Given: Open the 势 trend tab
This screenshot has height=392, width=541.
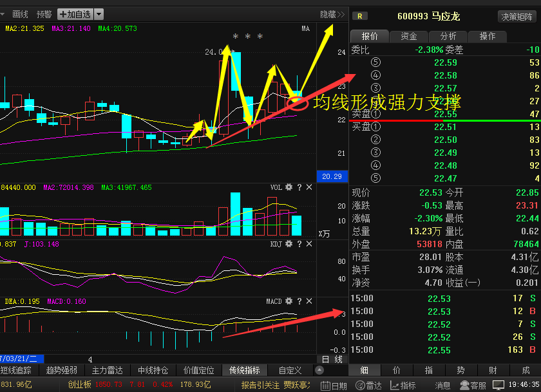Looking at the screenshot, I should point(460,370).
